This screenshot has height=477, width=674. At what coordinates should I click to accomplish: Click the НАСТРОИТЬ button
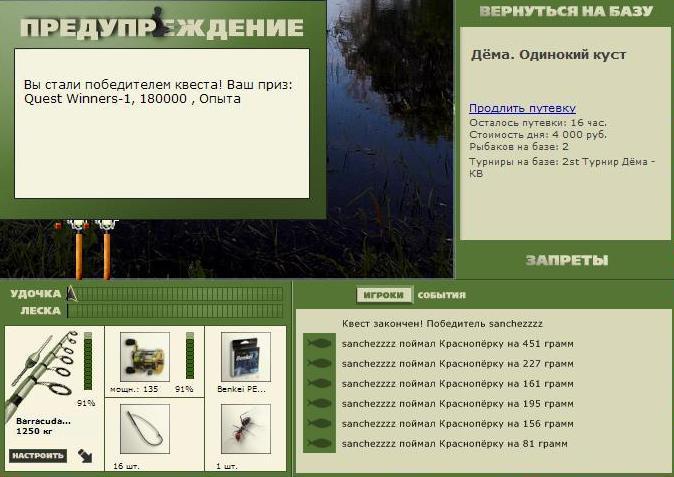point(38,456)
